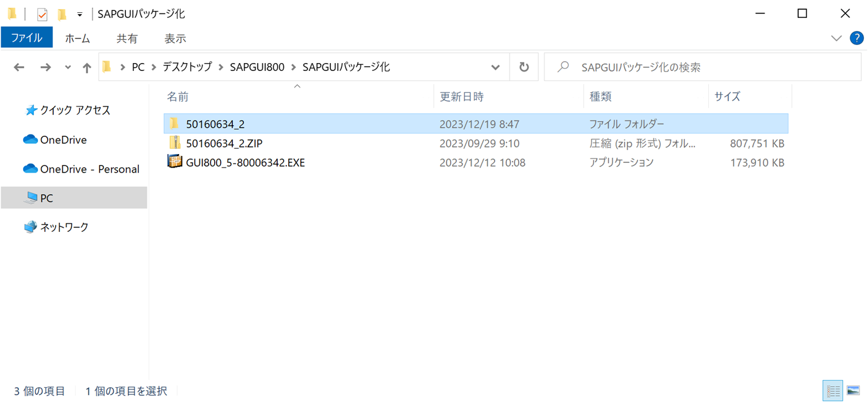
Task: Click the New folder quick access icon
Action: (62, 14)
